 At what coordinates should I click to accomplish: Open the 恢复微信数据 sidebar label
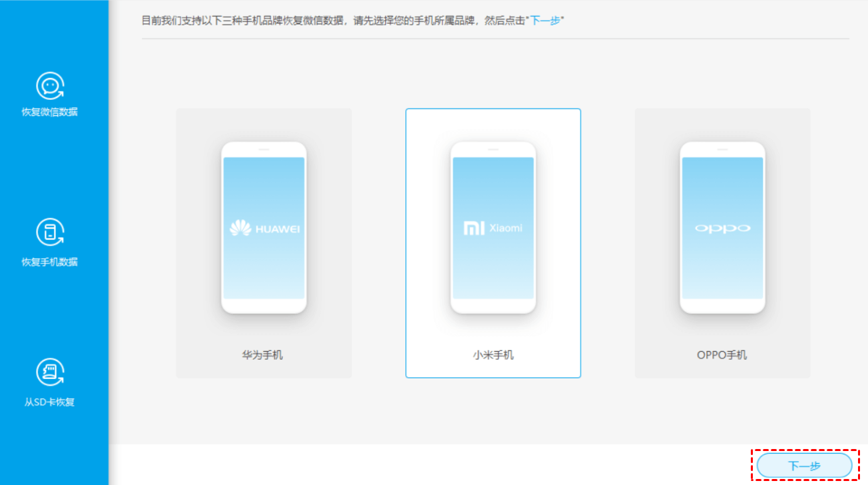pyautogui.click(x=50, y=112)
